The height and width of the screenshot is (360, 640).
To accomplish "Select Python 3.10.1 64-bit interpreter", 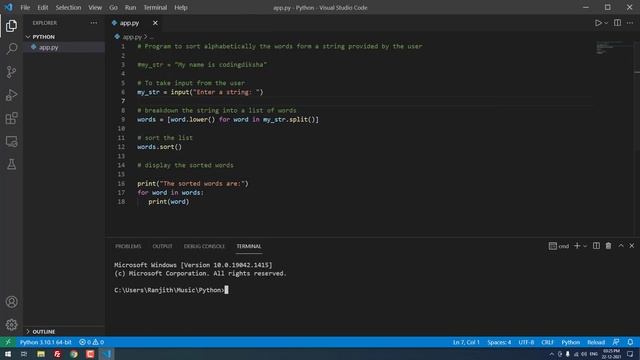I will point(46,342).
